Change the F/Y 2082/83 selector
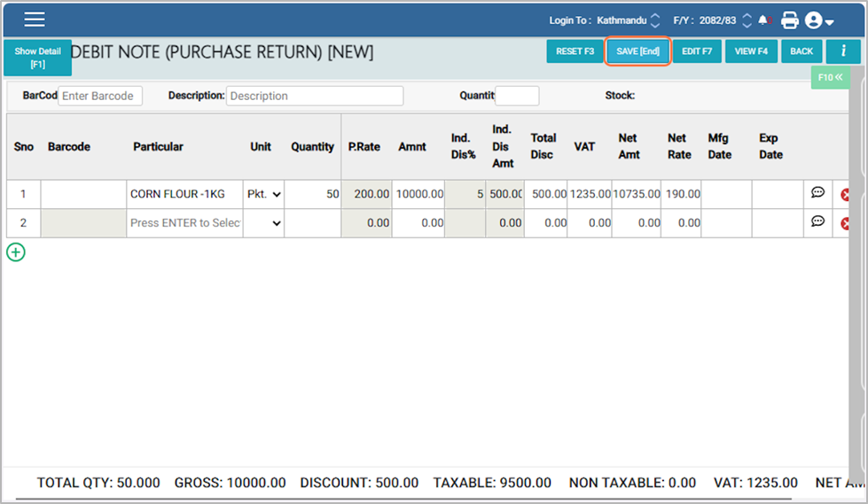The image size is (868, 504). click(x=725, y=20)
